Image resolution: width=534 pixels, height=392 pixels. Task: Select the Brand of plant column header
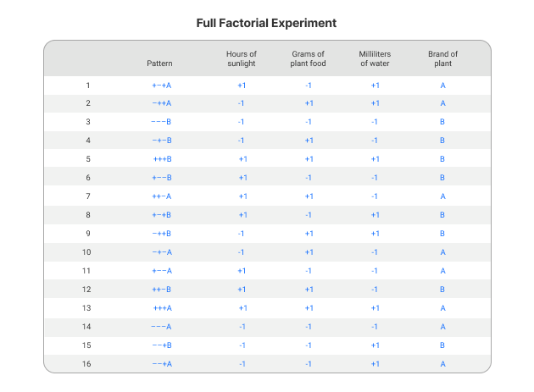442,58
